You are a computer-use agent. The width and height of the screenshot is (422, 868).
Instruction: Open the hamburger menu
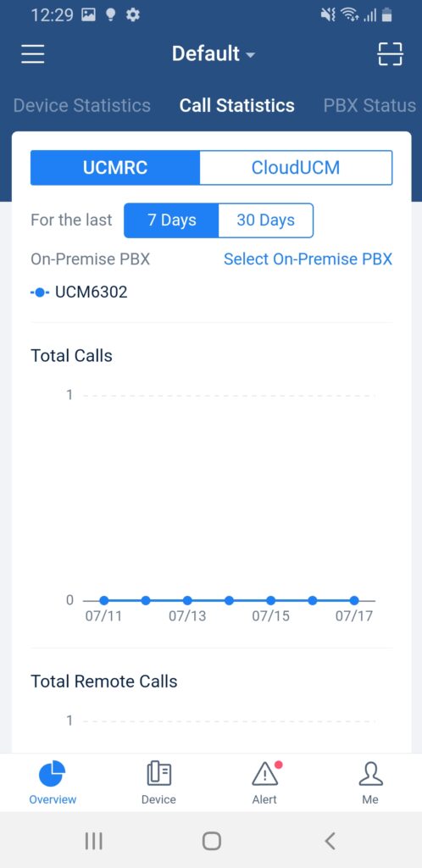click(33, 53)
